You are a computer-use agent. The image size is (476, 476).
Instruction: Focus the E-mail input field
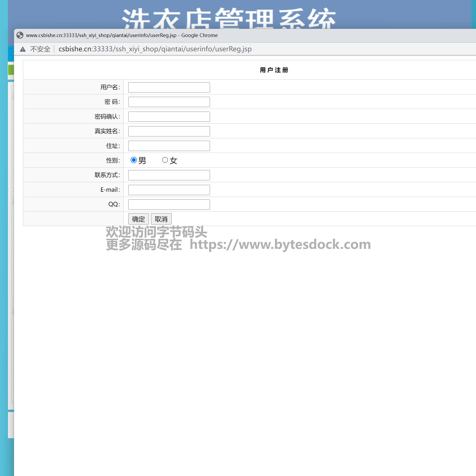pyautogui.click(x=169, y=190)
